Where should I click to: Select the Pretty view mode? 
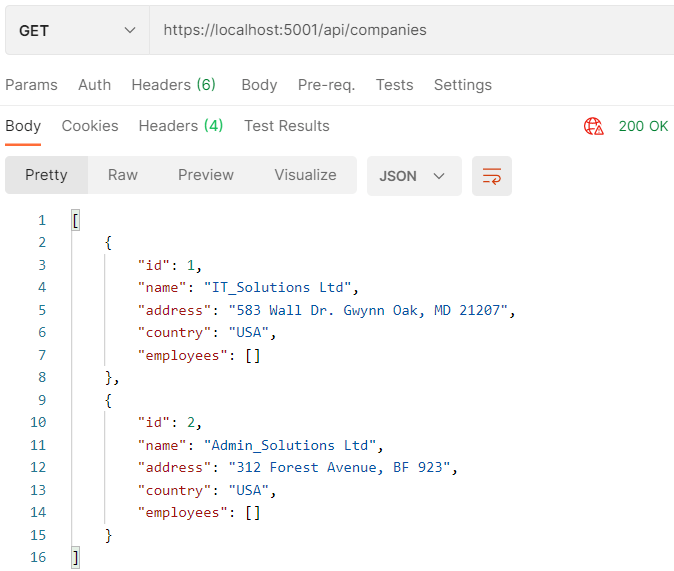click(x=46, y=175)
